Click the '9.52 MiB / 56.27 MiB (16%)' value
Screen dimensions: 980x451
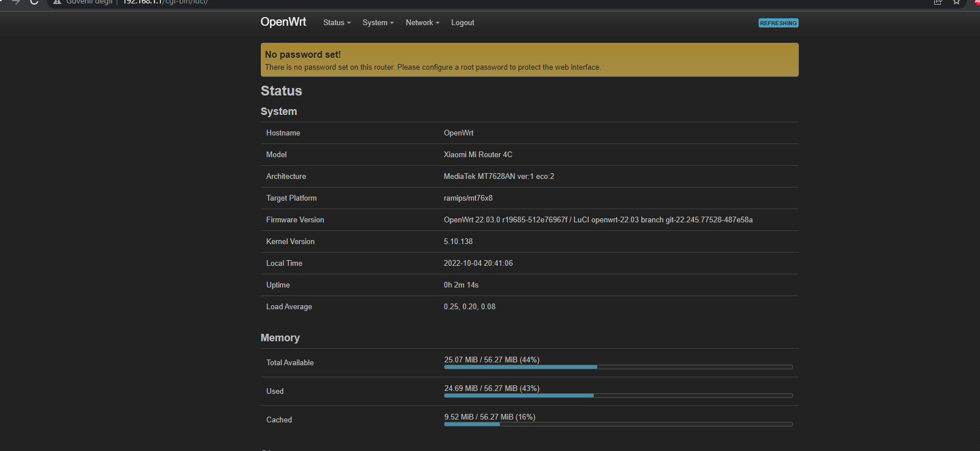click(490, 417)
